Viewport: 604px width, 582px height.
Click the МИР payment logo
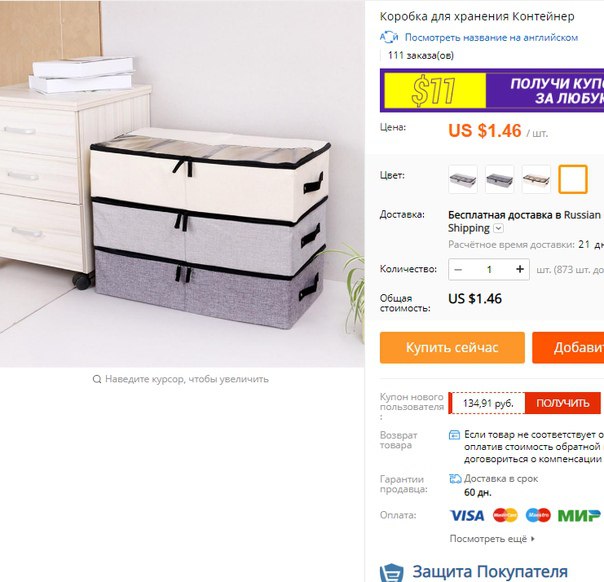click(x=579, y=515)
